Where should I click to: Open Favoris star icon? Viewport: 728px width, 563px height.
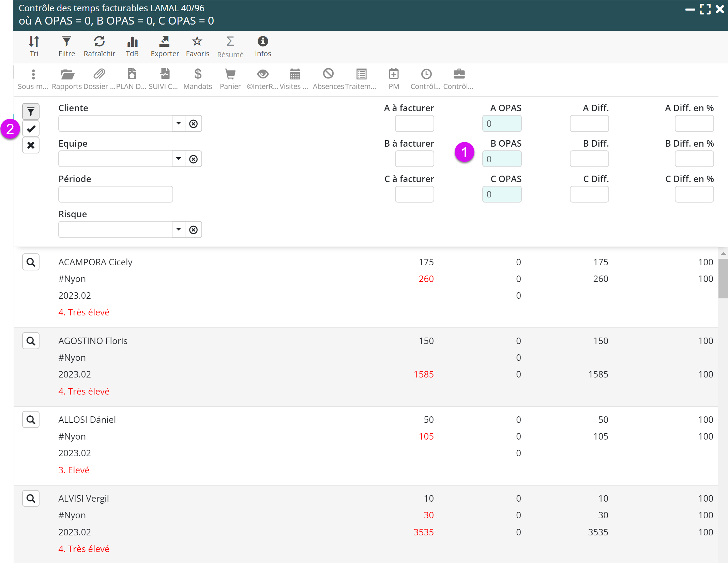197,46
